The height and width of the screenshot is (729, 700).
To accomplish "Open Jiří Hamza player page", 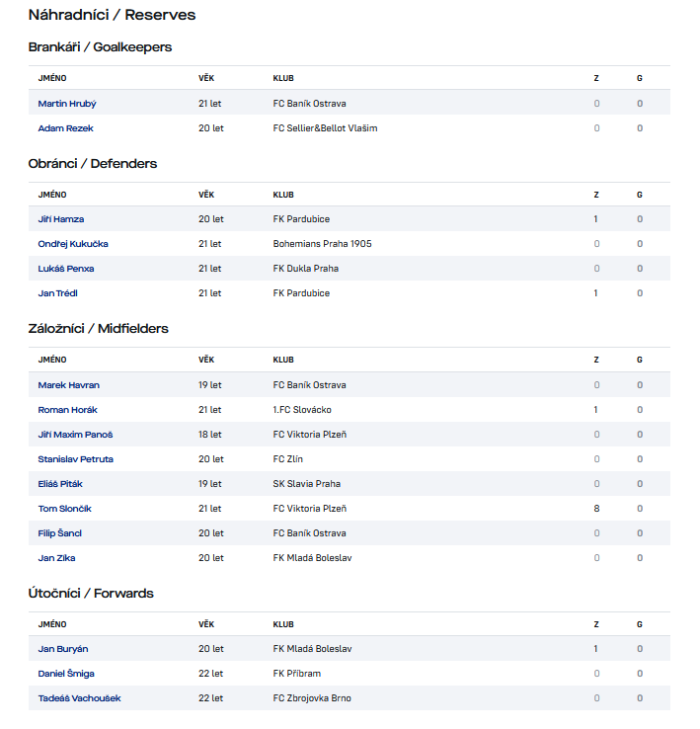I will [61, 219].
